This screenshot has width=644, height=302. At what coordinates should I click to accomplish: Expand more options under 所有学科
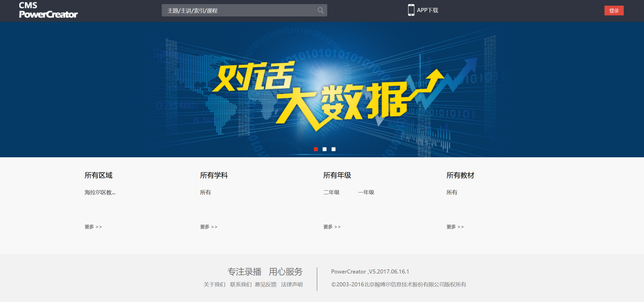point(209,227)
